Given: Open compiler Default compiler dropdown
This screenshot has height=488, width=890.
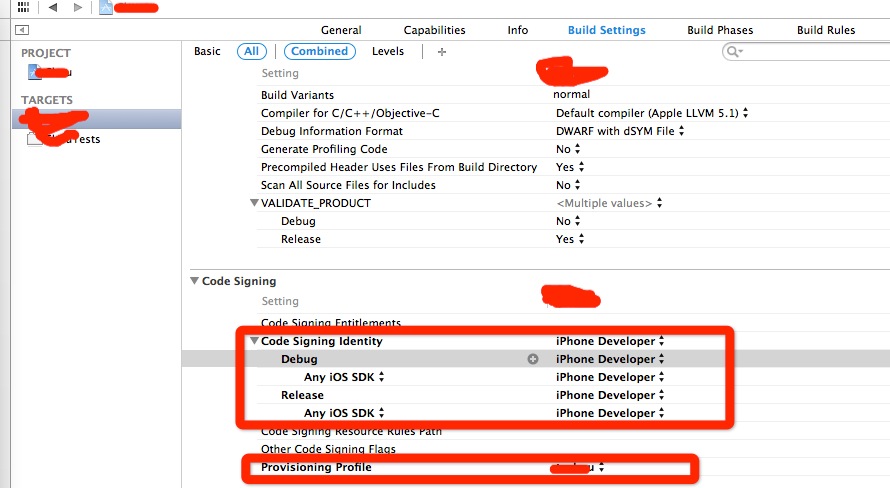Looking at the screenshot, I should [x=652, y=113].
